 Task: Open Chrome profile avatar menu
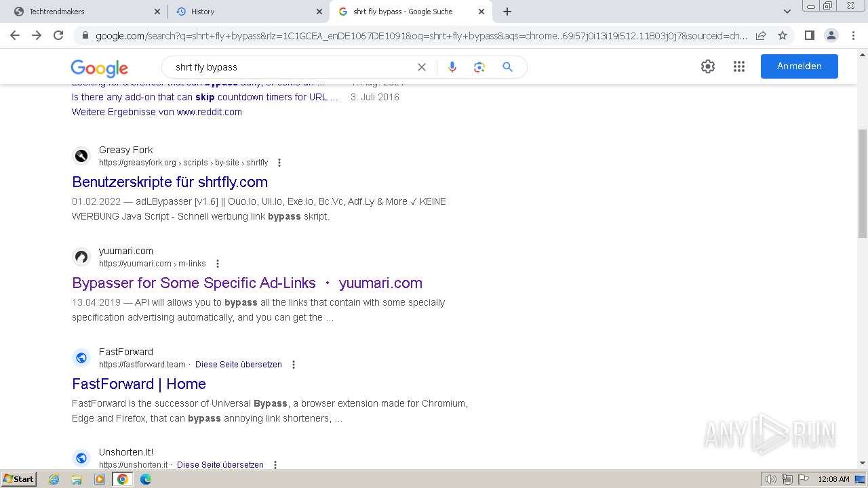[831, 35]
